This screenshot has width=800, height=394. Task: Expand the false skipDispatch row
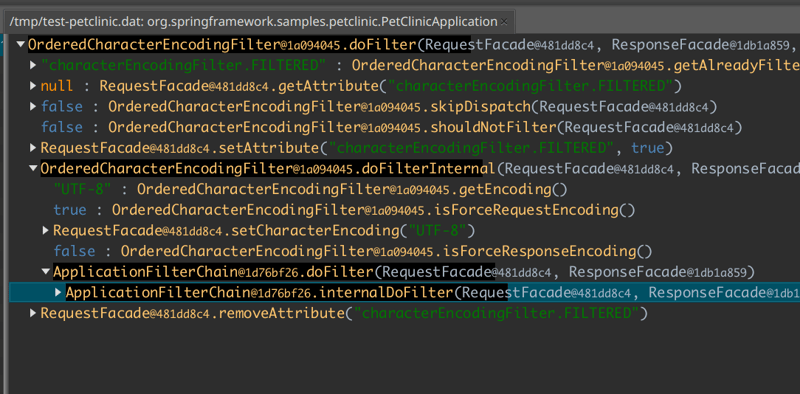pos(33,107)
